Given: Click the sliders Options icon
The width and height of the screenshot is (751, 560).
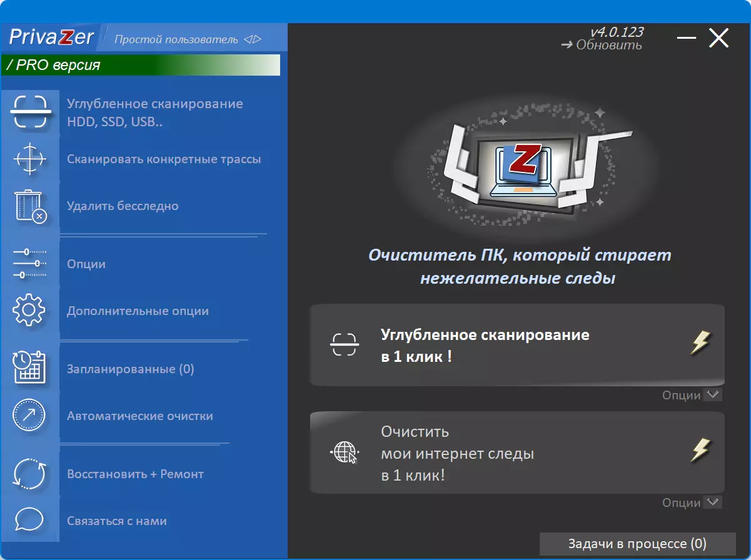Looking at the screenshot, I should (x=29, y=263).
